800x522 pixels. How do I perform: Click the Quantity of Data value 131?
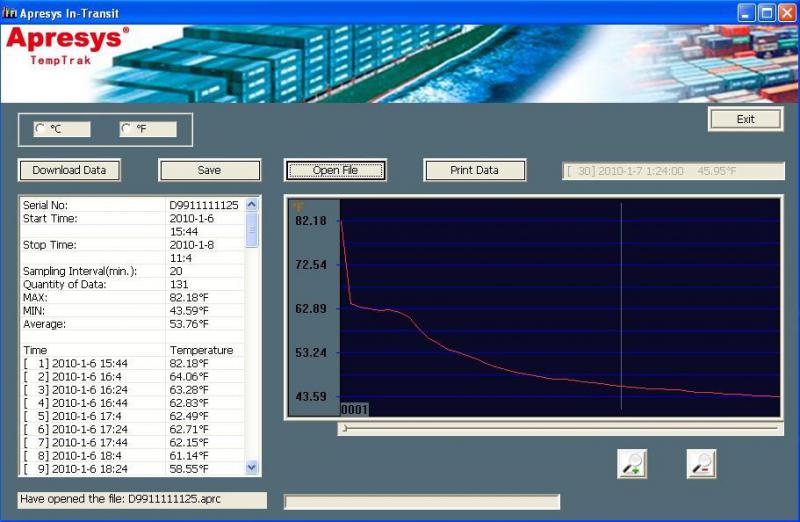pos(179,284)
